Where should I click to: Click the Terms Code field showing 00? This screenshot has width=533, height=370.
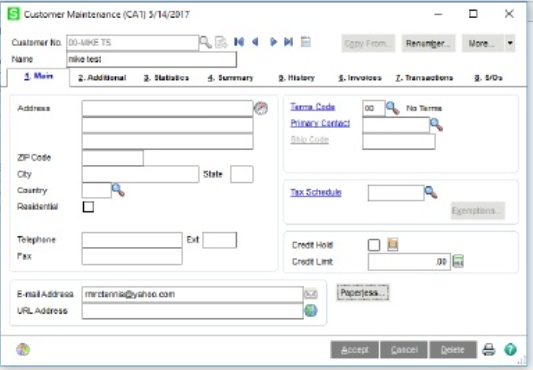coord(374,108)
